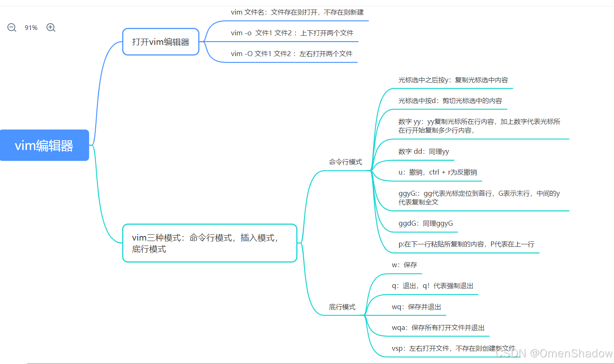This screenshot has height=364, width=614.
Task: Click the zoom out magnifier icon
Action: pos(12,28)
